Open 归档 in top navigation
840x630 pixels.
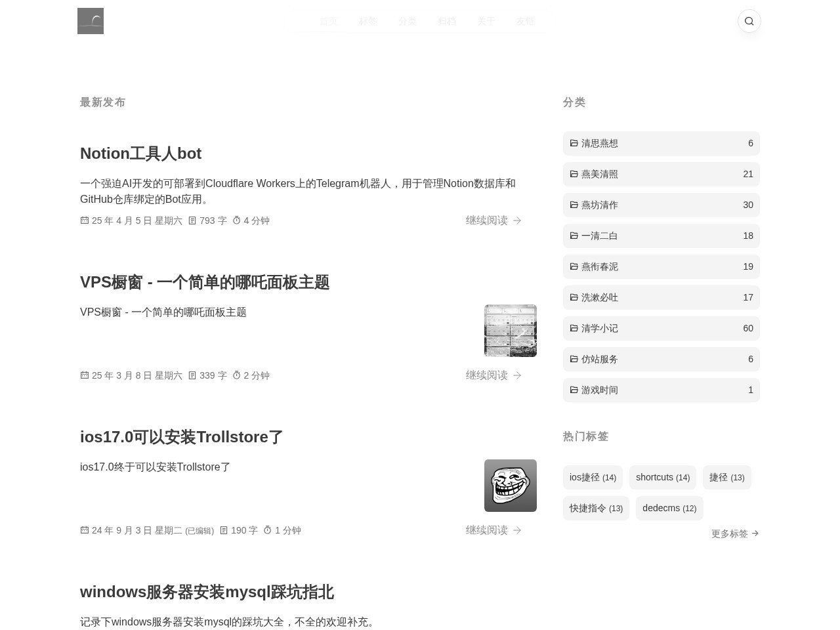pos(447,21)
